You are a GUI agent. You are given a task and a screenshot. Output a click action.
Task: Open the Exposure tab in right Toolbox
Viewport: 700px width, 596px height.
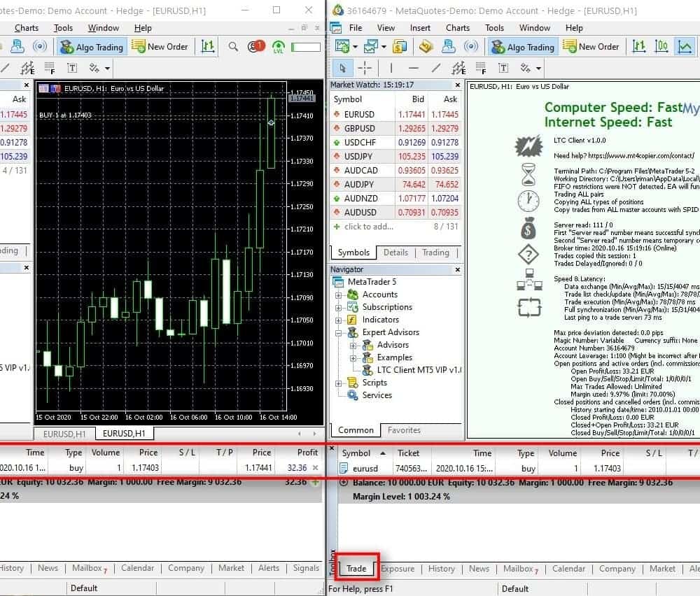click(398, 569)
